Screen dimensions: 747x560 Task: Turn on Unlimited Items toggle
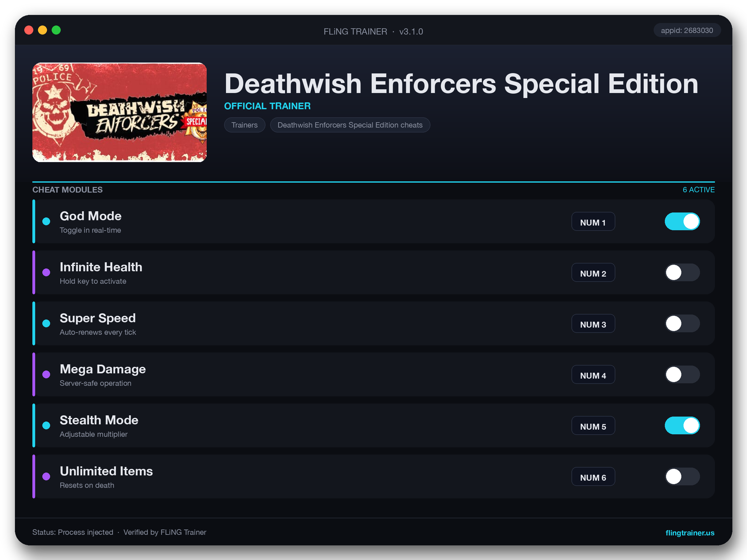682,476
